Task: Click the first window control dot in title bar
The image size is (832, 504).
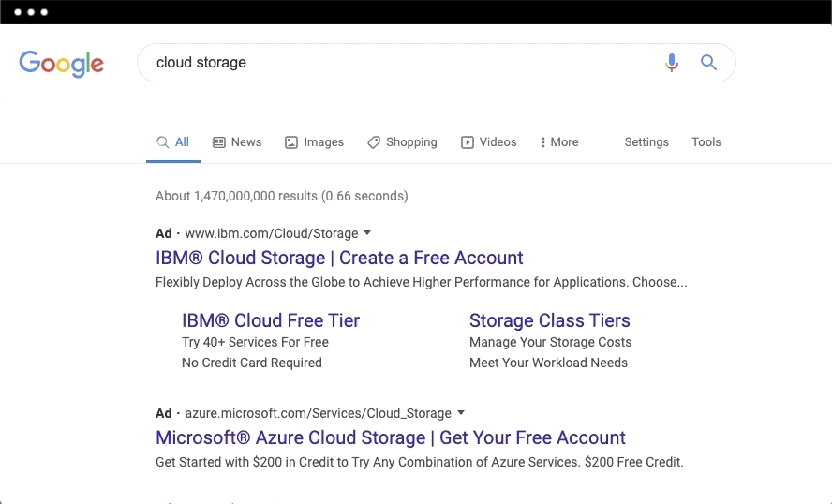Action: tap(18, 13)
